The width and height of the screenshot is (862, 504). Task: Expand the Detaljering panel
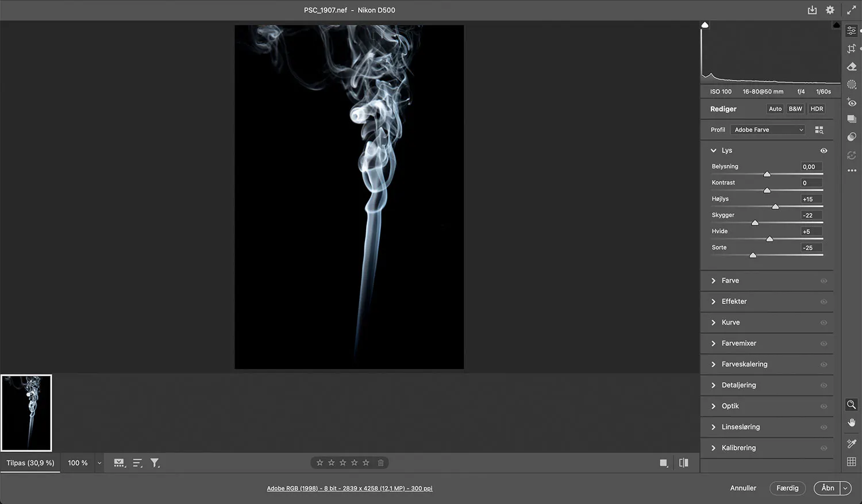tap(738, 385)
